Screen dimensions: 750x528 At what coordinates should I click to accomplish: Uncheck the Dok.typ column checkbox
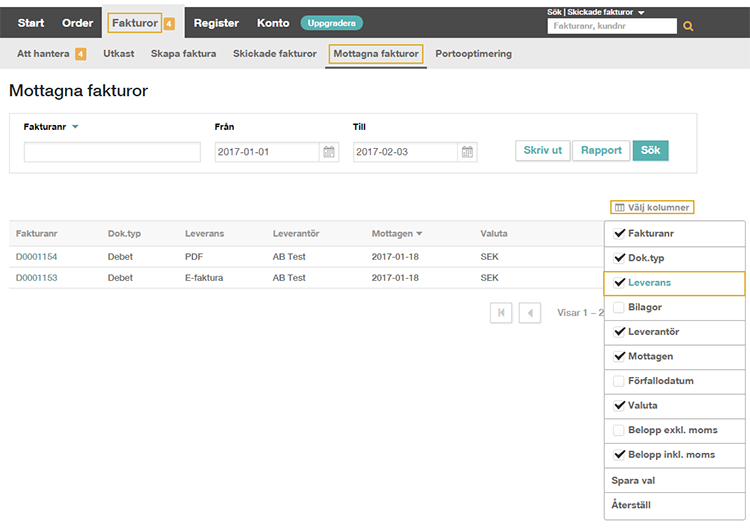click(619, 258)
